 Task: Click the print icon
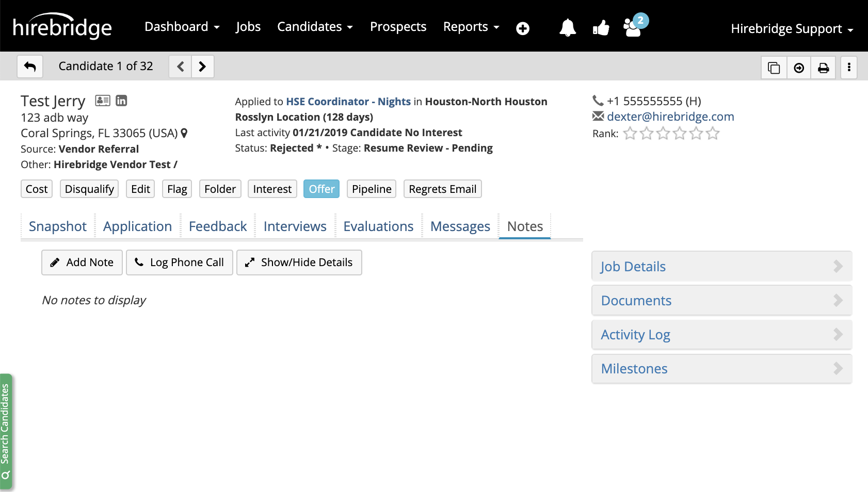[x=823, y=68]
